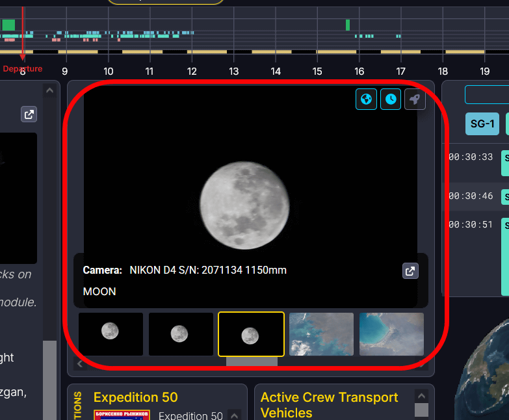Select the turquoise coastline Earth thumbnail
Image resolution: width=509 pixels, height=420 pixels.
391,334
